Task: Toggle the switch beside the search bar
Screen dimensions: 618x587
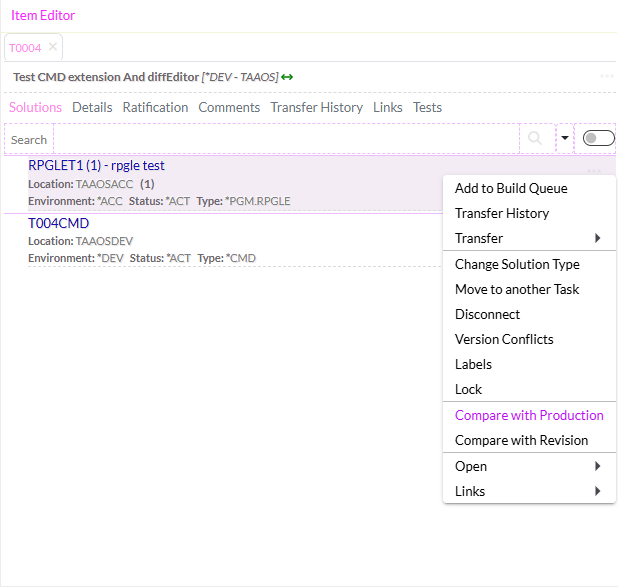Action: coord(598,139)
